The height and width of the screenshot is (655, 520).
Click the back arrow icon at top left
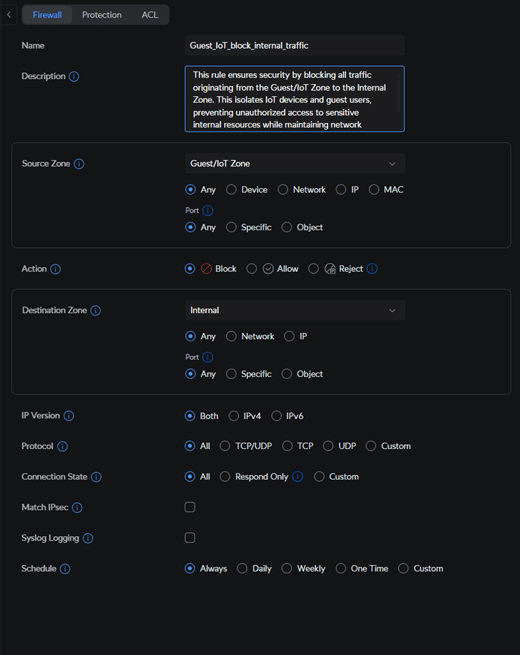pyautogui.click(x=9, y=15)
